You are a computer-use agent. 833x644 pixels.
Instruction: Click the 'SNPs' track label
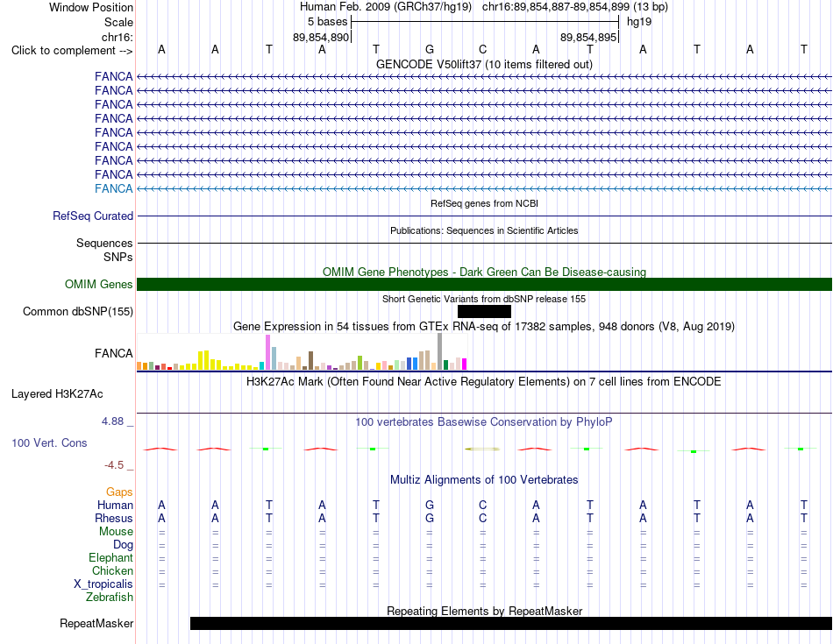pos(118,257)
